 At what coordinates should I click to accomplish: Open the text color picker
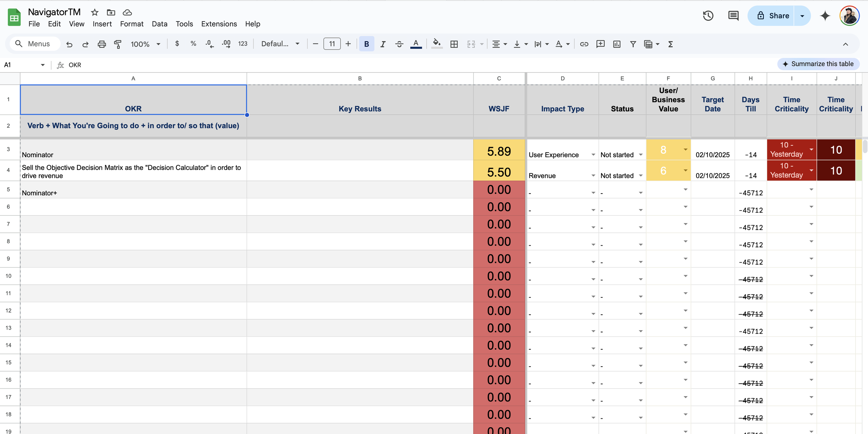point(416,44)
